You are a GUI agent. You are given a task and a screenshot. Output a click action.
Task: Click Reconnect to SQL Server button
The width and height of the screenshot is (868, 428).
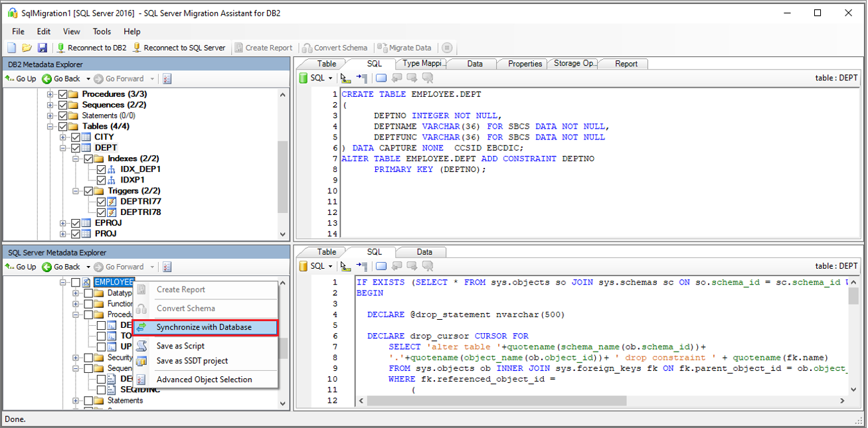tap(179, 48)
